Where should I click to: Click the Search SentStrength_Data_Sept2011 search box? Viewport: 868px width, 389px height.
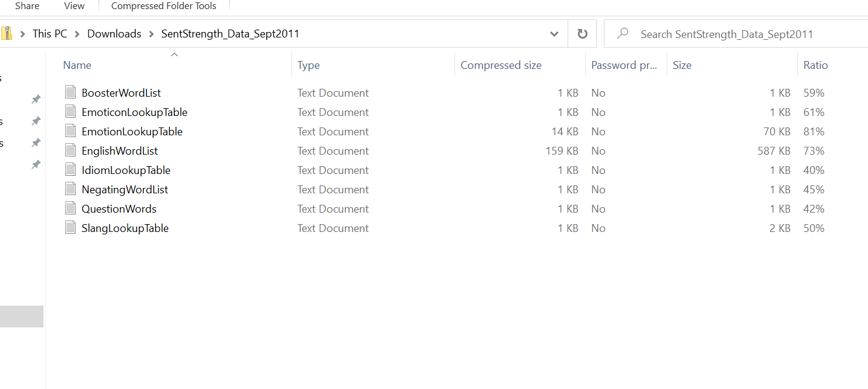point(727,34)
